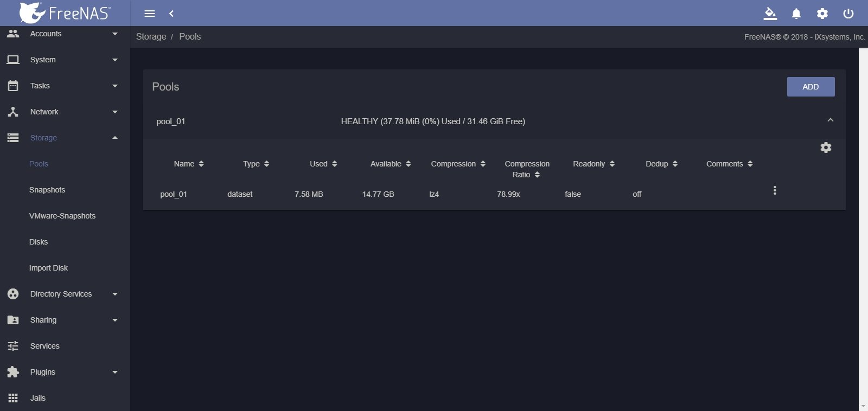This screenshot has width=868, height=411.
Task: Collapse the Storage menu section
Action: (x=62, y=138)
